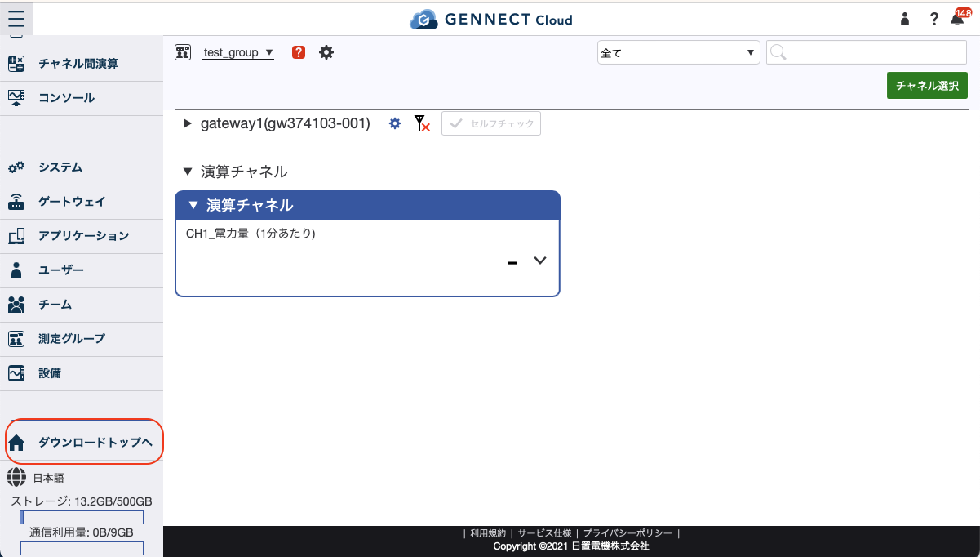Click the disconnected antenna icon for gateway1

coord(421,123)
